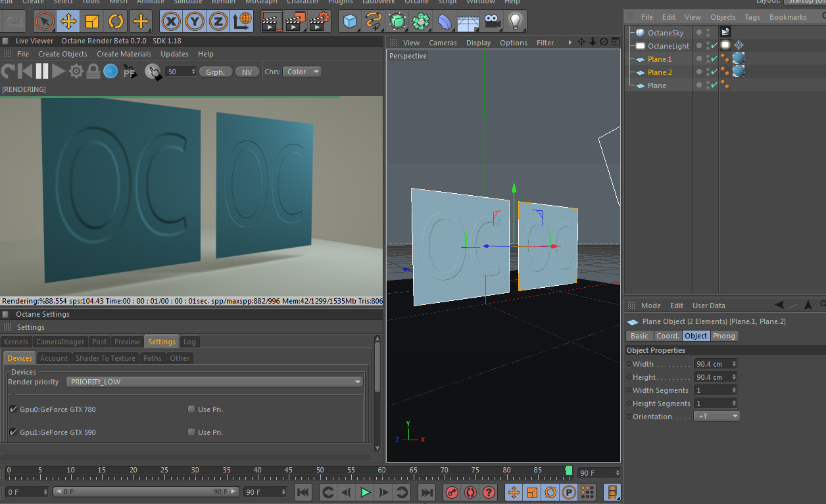The image size is (826, 504).
Task: Open Create Materials menu
Action: click(x=124, y=54)
